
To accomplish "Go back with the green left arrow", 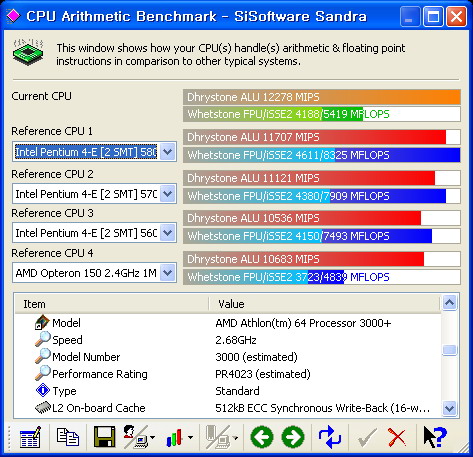I will 262,437.
